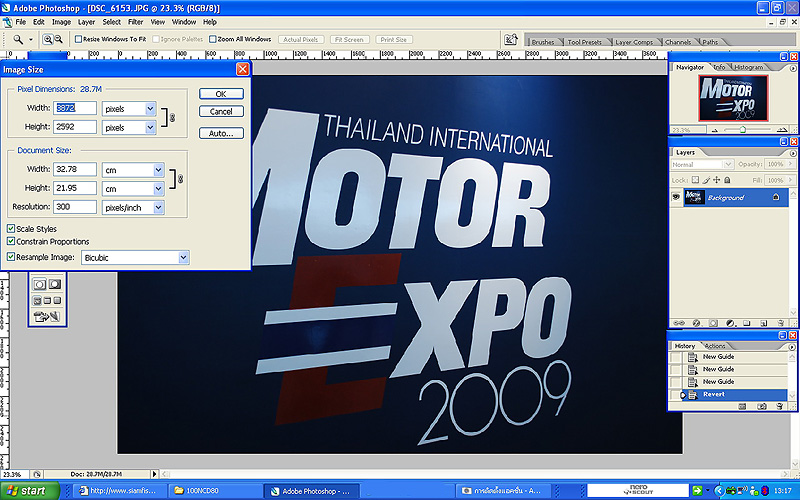
Task: Switch to Quick Mask Mode icon
Action: pos(55,284)
